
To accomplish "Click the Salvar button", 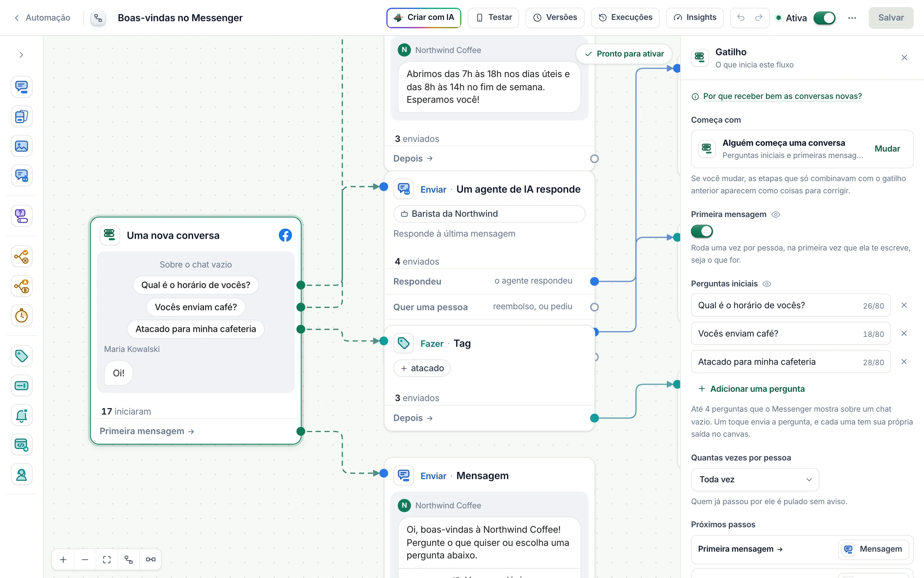I will coord(891,18).
